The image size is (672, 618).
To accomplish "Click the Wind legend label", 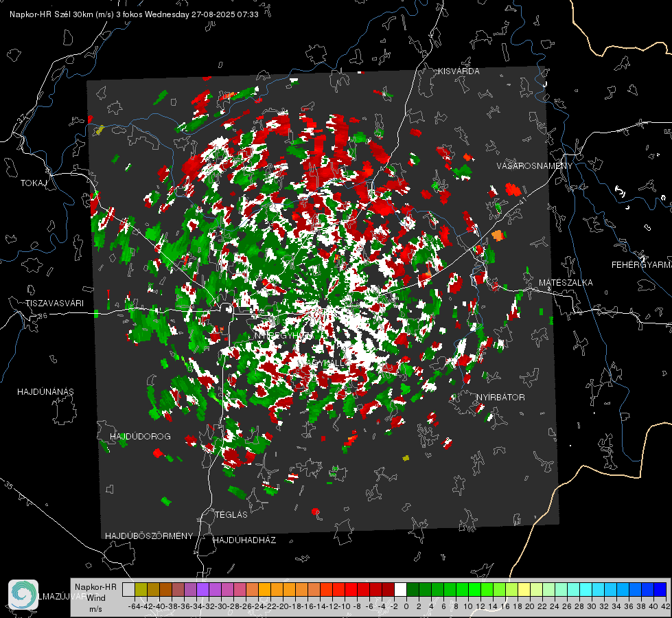I will (x=95, y=598).
